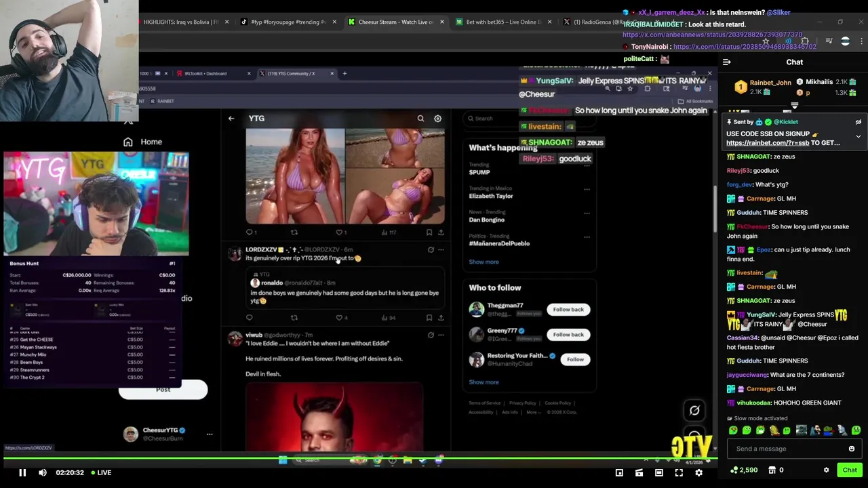Switch to Cheesur Stream browser tab

(395, 22)
